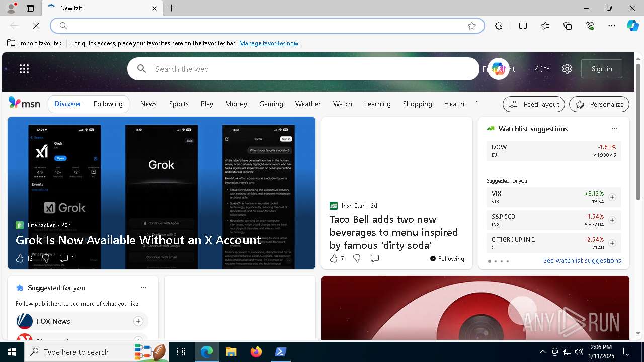
Task: Open Firefox from the taskbar
Action: click(x=256, y=352)
